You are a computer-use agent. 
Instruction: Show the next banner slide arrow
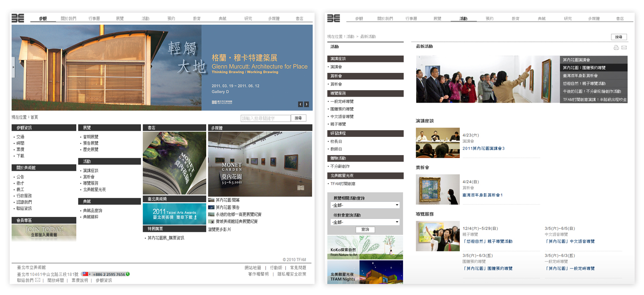pos(307,104)
